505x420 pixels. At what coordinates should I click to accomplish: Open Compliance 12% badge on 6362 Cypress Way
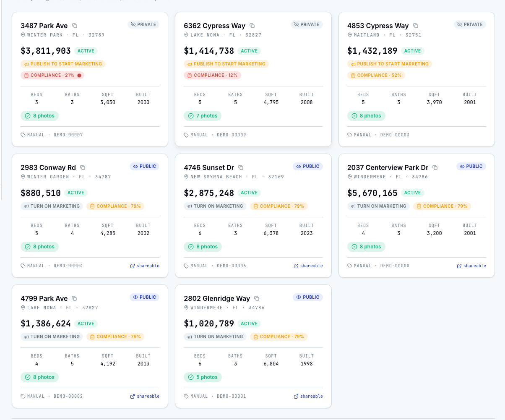[x=212, y=75]
